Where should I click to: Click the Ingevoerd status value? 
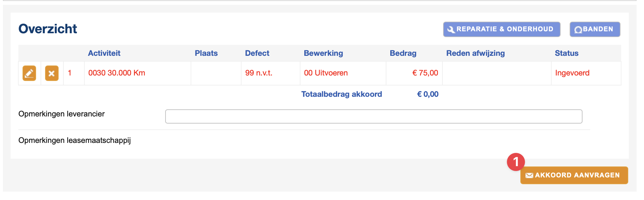click(x=572, y=73)
